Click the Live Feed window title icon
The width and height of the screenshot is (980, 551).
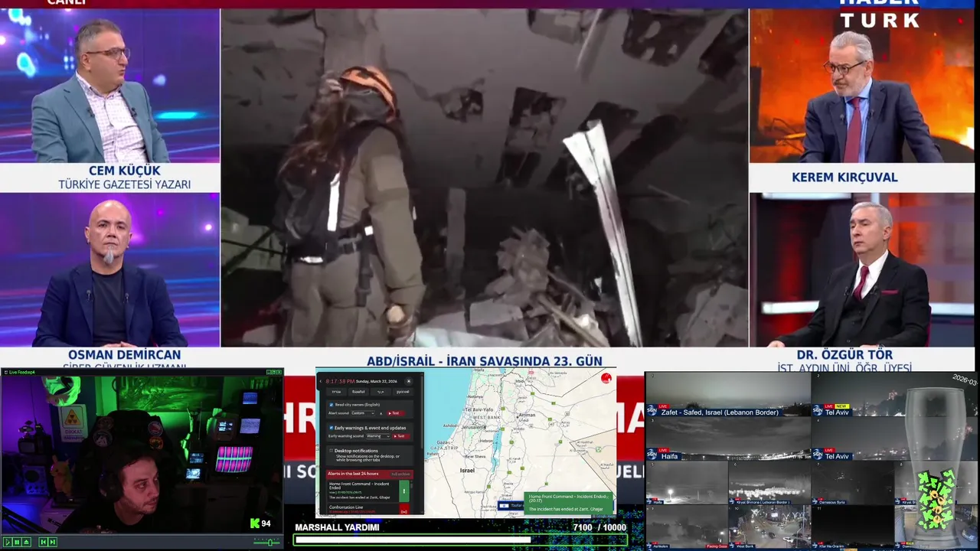coord(5,372)
